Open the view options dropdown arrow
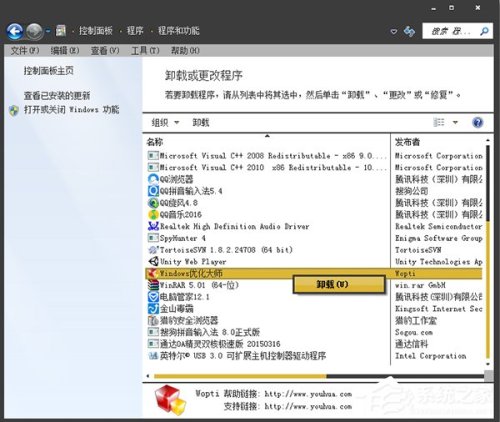This screenshot has height=422, width=500. pos(455,123)
